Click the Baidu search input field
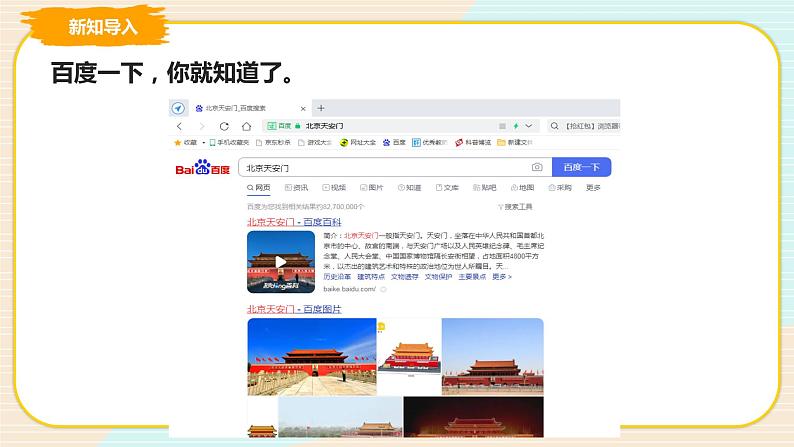Image resolution: width=794 pixels, height=447 pixels. 385,168
